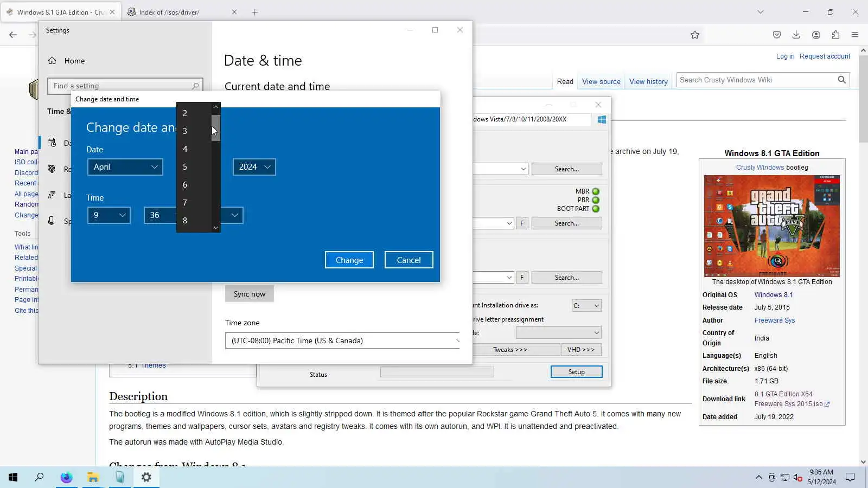Click Setup in the installer window
The image size is (868, 488).
click(x=576, y=372)
